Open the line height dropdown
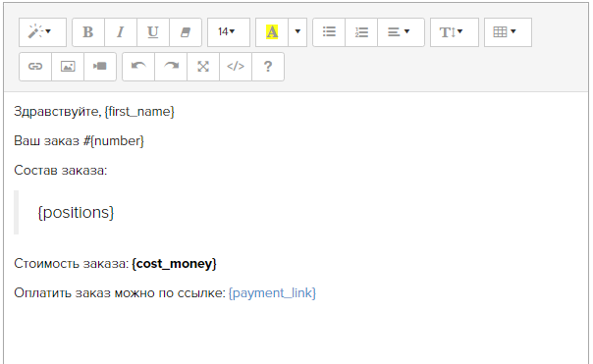593x364 pixels. (455, 32)
